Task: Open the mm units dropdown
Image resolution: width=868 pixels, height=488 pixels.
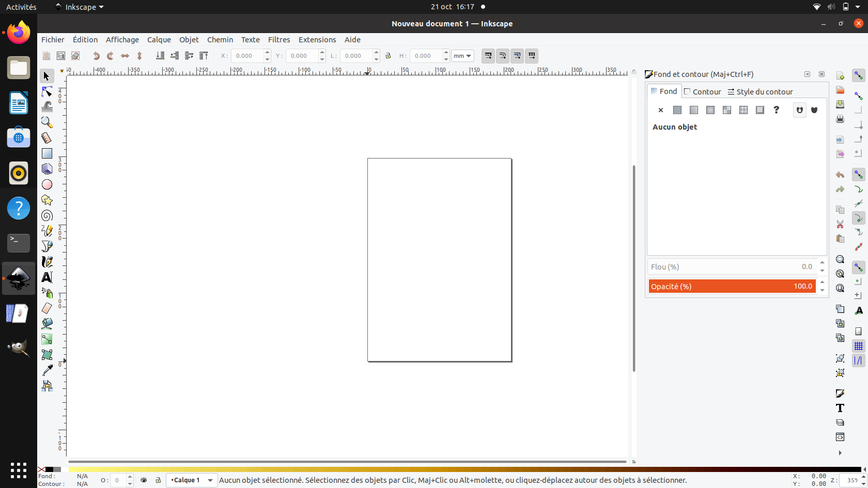Action: point(462,56)
